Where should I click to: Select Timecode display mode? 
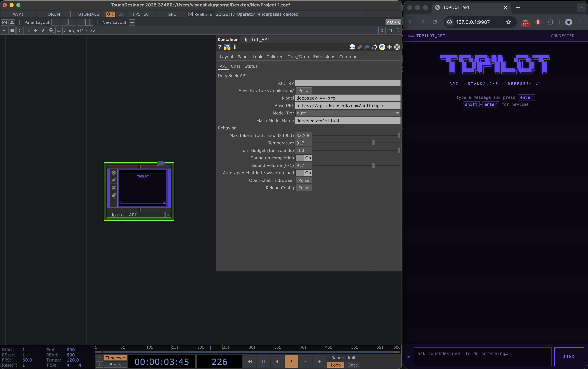coord(115,358)
